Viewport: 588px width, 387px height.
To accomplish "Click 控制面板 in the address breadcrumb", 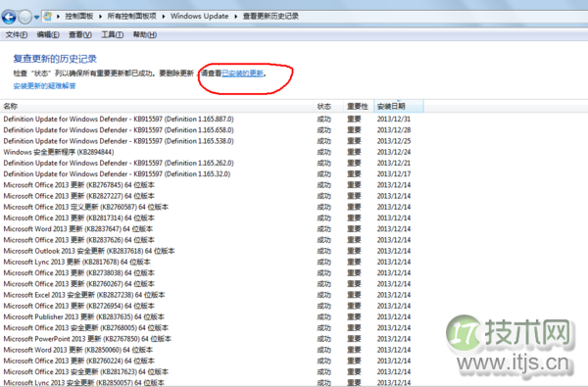I will (78, 16).
